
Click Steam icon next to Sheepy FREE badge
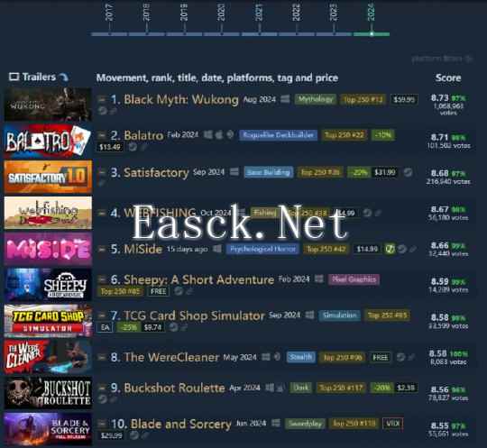pyautogui.click(x=179, y=291)
